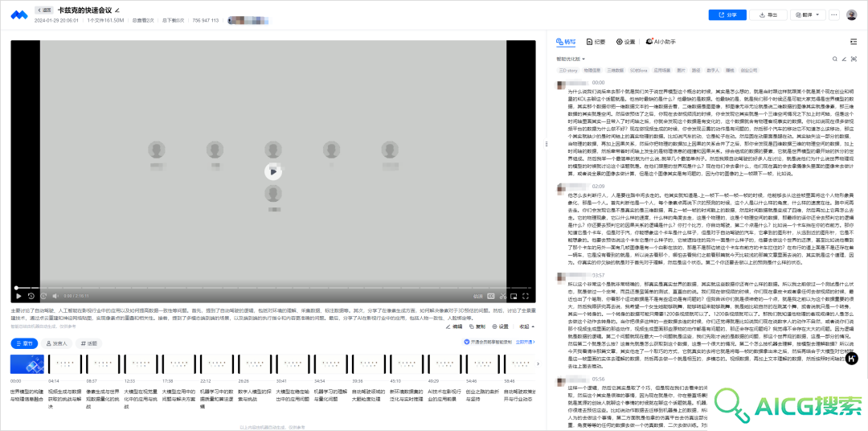868x431 pixels.
Task: Open the 54:46 chapter thumbnail
Action: click(482, 364)
